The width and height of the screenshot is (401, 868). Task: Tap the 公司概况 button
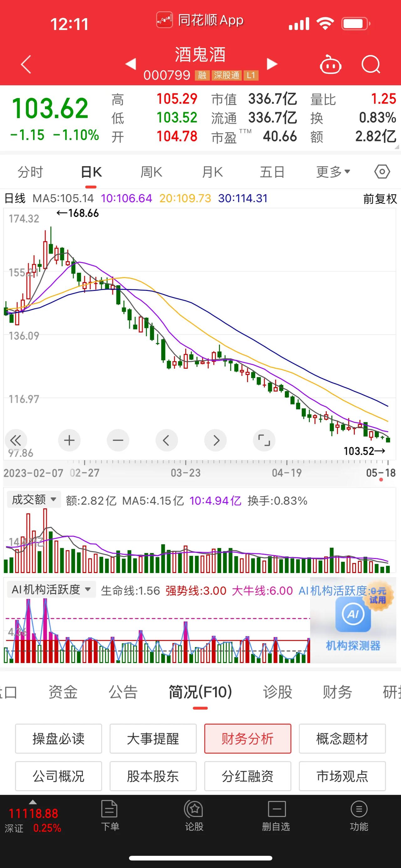coord(58,776)
